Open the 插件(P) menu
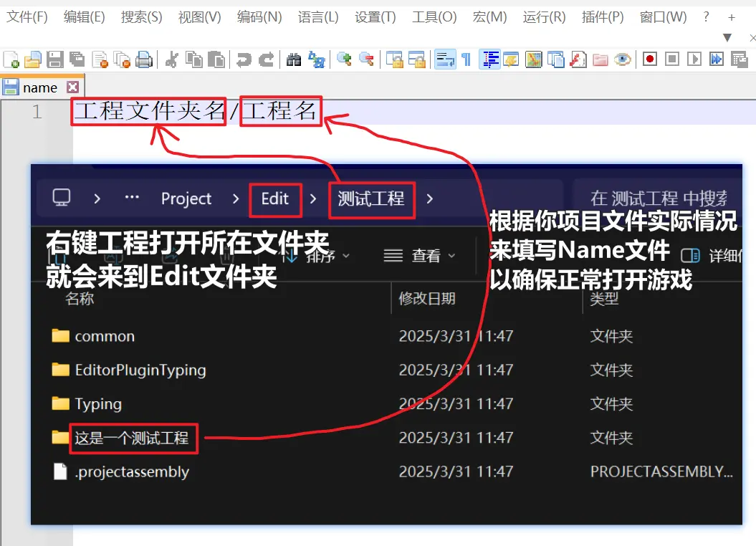 click(603, 17)
